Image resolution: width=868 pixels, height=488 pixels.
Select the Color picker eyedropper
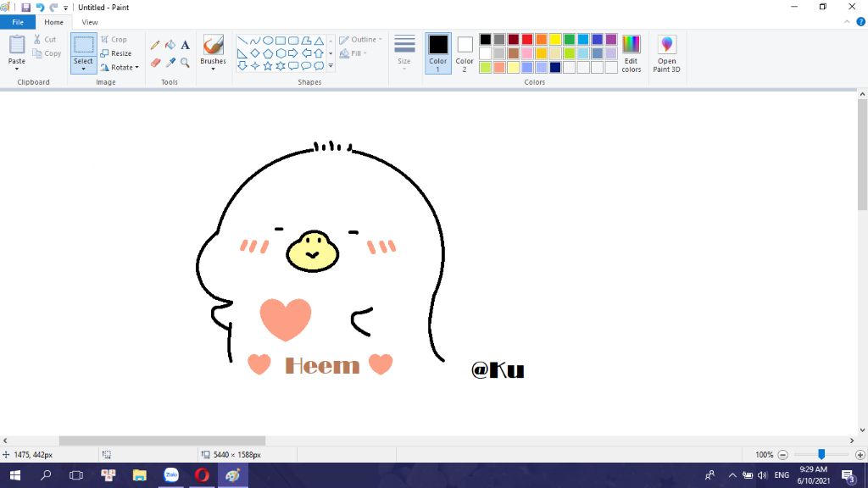coord(170,63)
